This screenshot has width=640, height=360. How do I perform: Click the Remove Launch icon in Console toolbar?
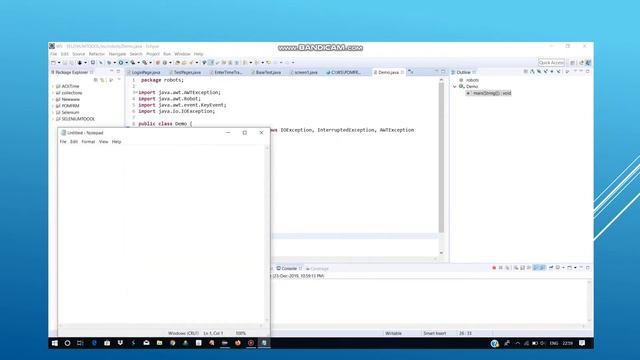[x=500, y=268]
